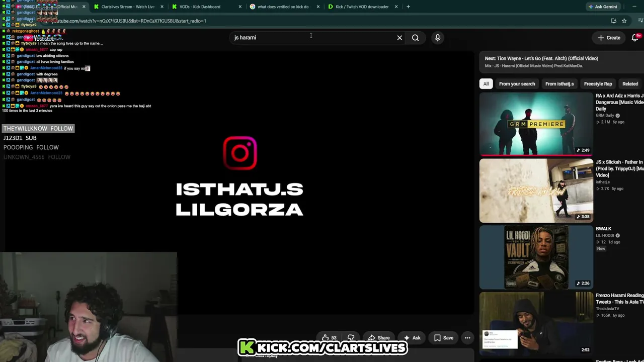This screenshot has width=644, height=362.
Task: Close the Clartslives Stream tab
Action: click(162, 7)
